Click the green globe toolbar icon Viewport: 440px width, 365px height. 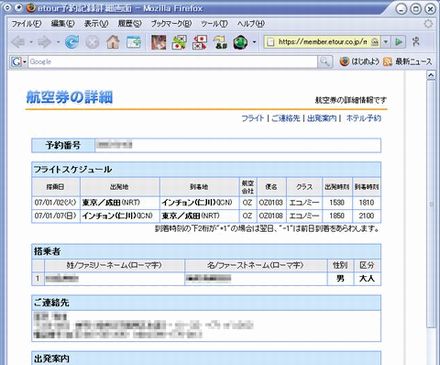tap(240, 42)
